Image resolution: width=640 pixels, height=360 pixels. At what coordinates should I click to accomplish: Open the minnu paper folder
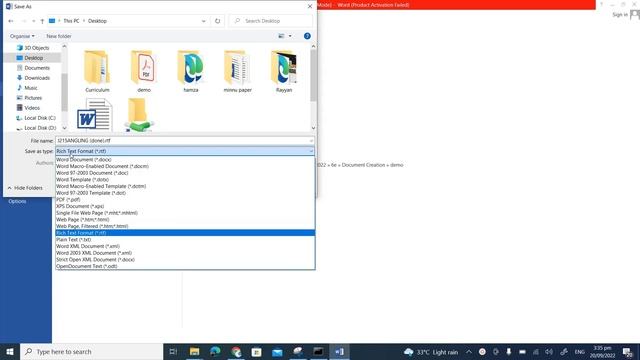238,71
